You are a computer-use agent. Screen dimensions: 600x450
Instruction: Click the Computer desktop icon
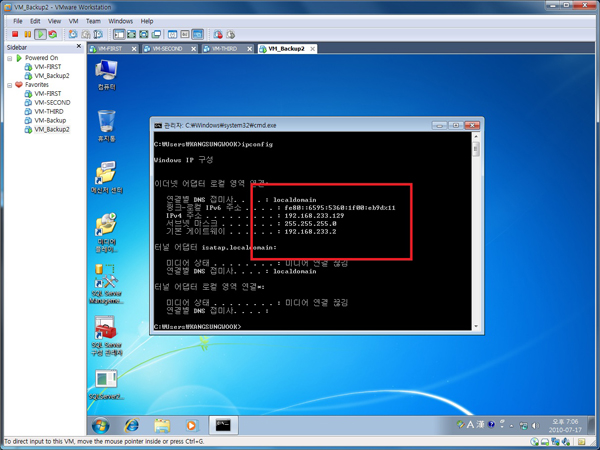tap(106, 75)
